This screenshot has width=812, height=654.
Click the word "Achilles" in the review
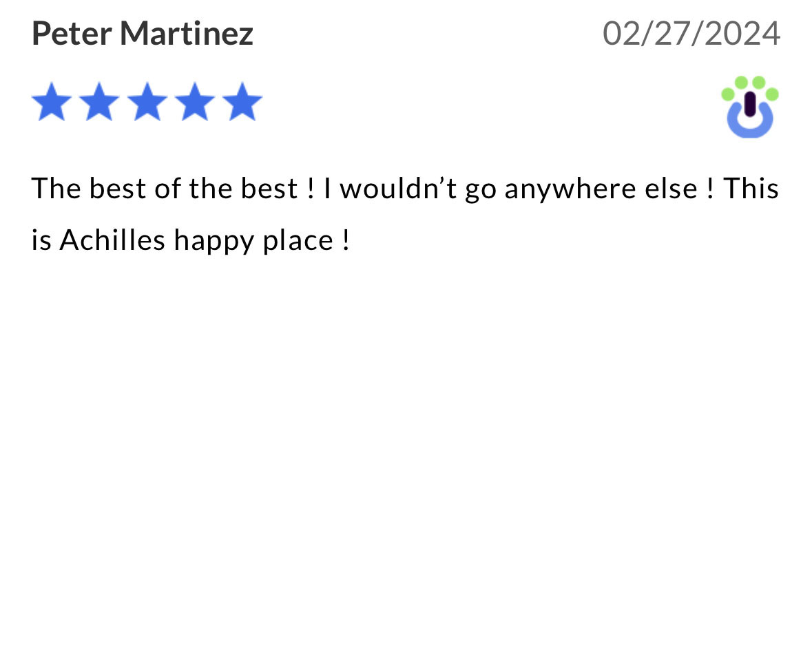click(112, 240)
